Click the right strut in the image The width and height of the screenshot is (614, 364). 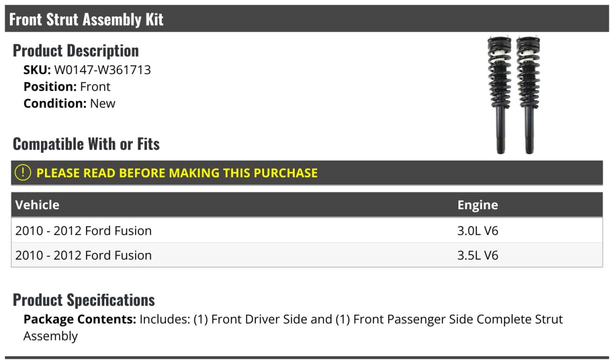coord(529,95)
